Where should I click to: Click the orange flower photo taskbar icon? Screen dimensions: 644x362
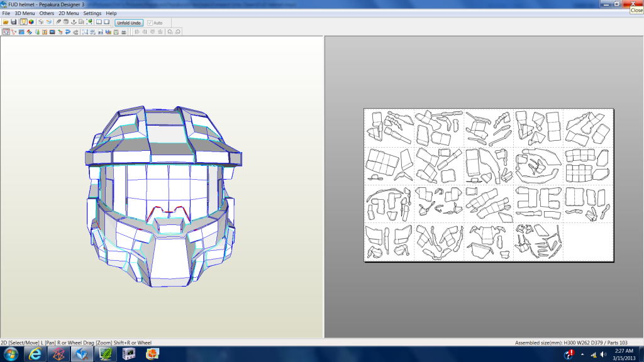tap(152, 354)
